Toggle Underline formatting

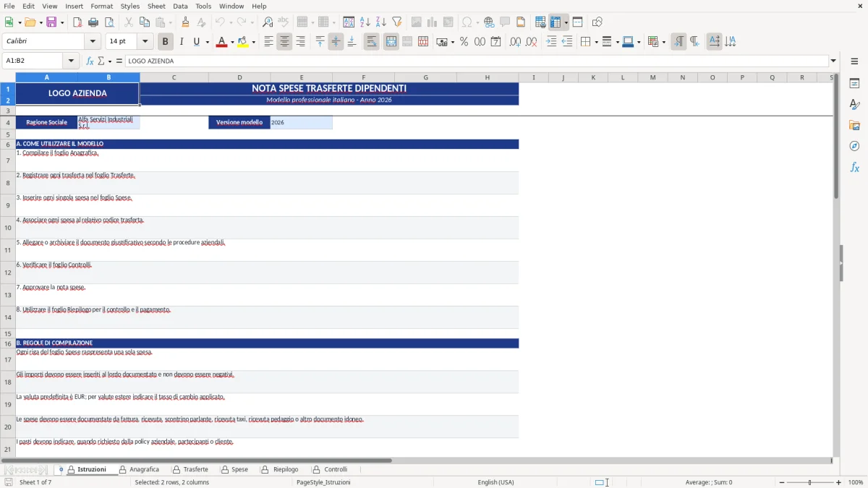point(196,42)
